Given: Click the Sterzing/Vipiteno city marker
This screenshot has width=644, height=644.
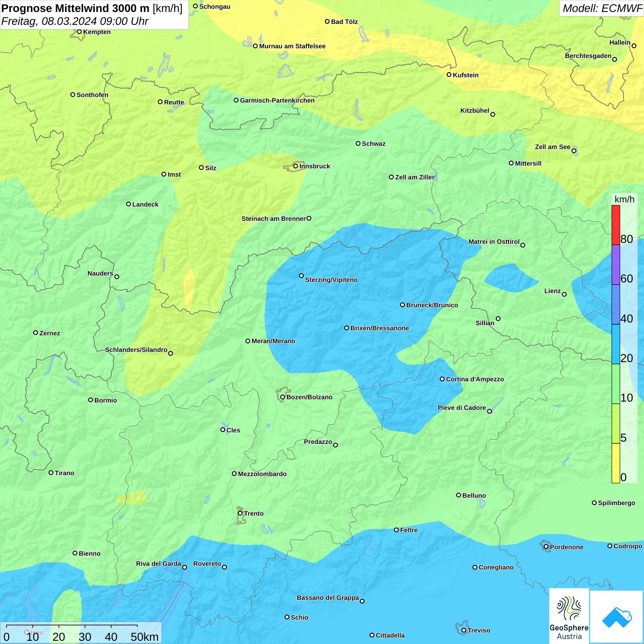Looking at the screenshot, I should pyautogui.click(x=301, y=276).
